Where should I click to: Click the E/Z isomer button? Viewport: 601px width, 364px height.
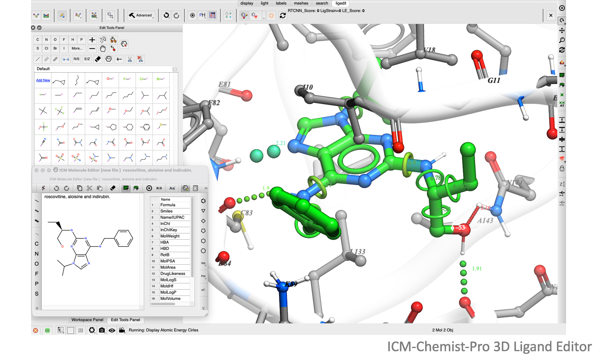[87, 59]
